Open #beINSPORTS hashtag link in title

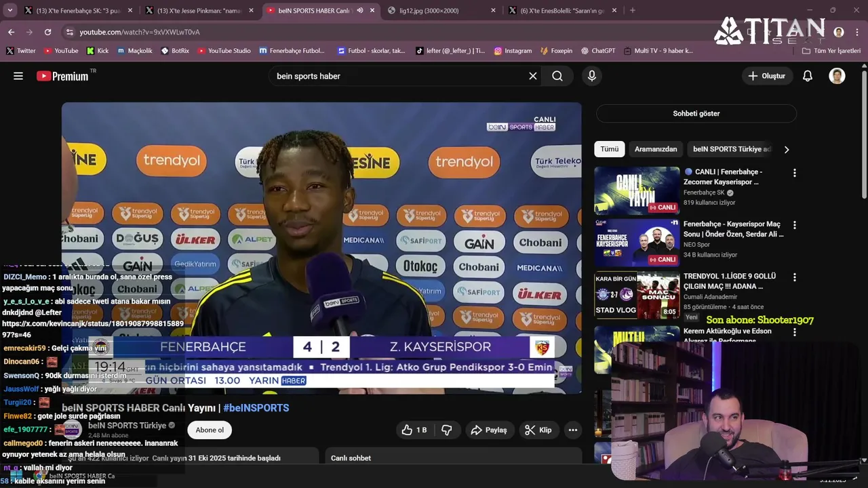(256, 408)
